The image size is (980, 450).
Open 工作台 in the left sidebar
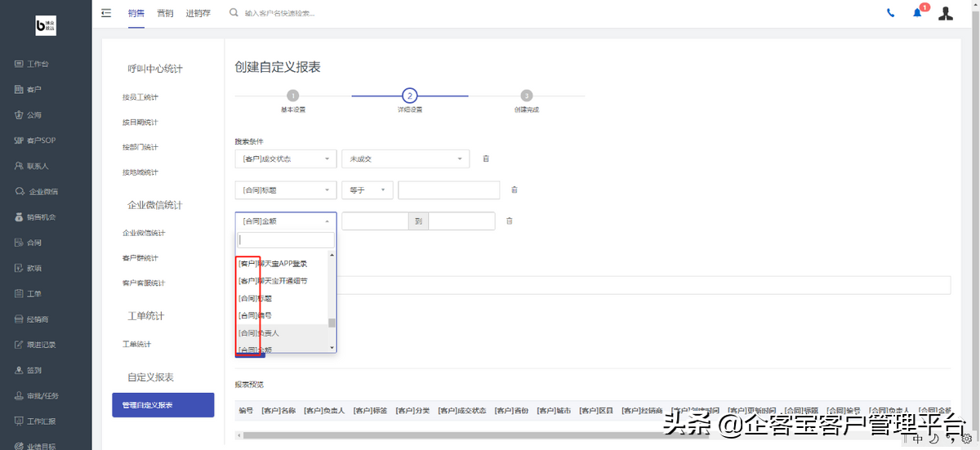33,64
